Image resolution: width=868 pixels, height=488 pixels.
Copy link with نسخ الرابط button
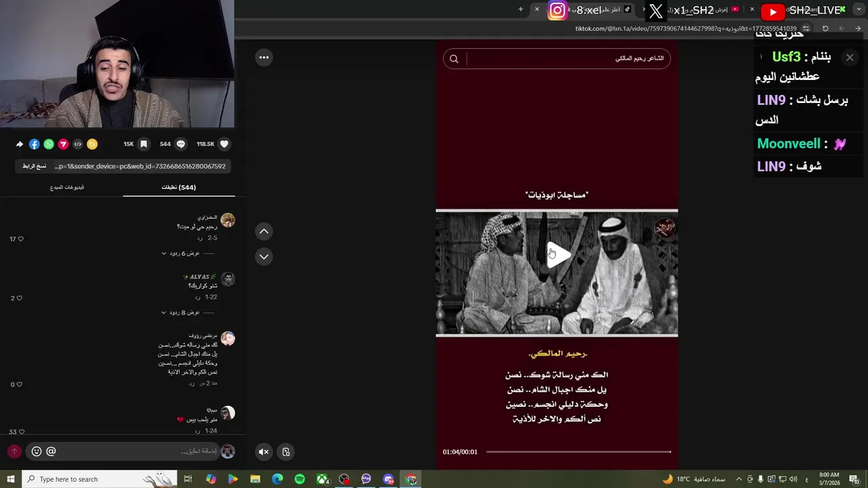coord(35,166)
